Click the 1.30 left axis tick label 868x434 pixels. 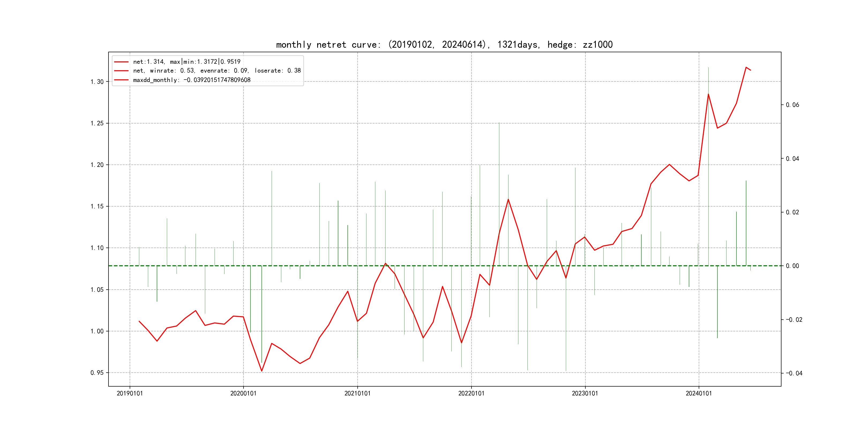[x=97, y=82]
